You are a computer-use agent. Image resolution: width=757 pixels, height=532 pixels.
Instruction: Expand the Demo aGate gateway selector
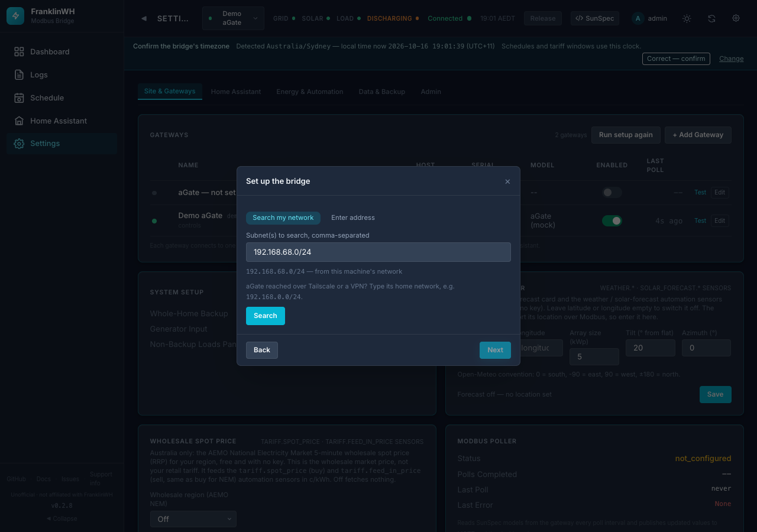point(233,18)
